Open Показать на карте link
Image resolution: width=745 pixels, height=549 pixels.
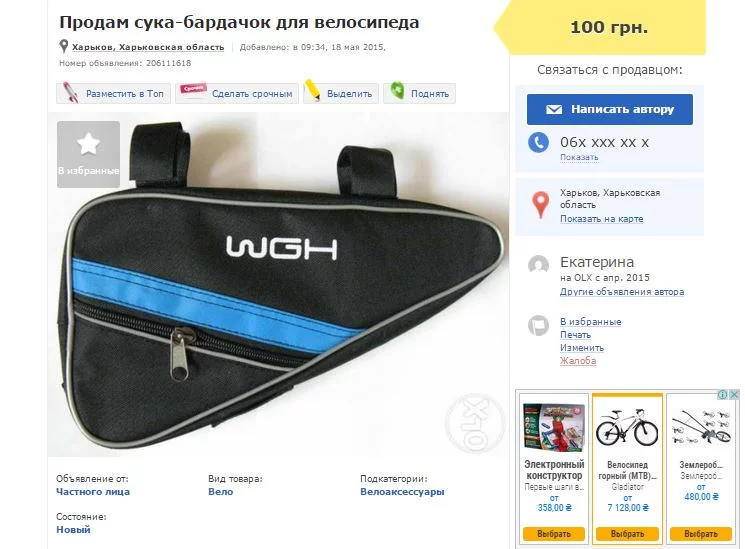(x=602, y=219)
